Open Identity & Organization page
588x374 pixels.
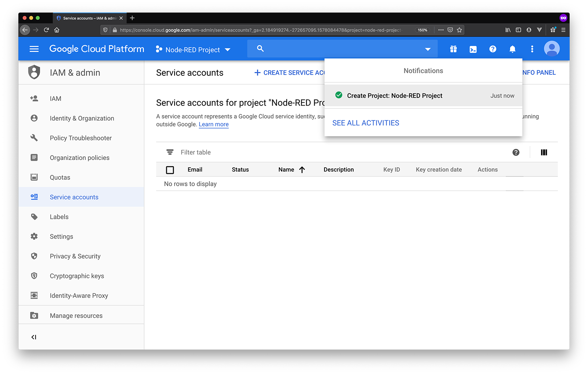(x=81, y=118)
